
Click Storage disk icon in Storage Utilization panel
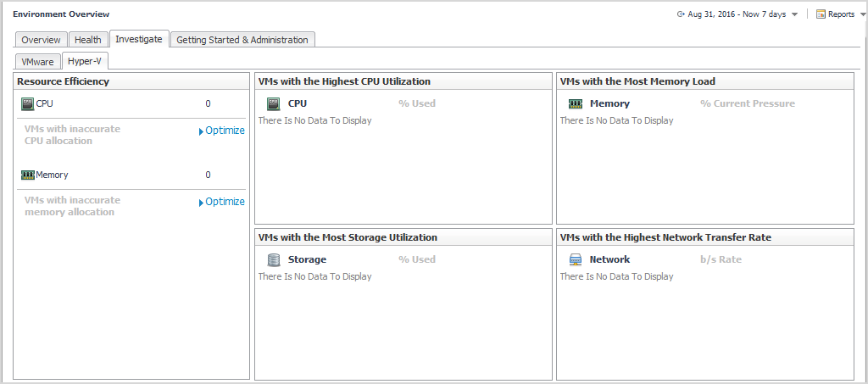click(x=274, y=260)
